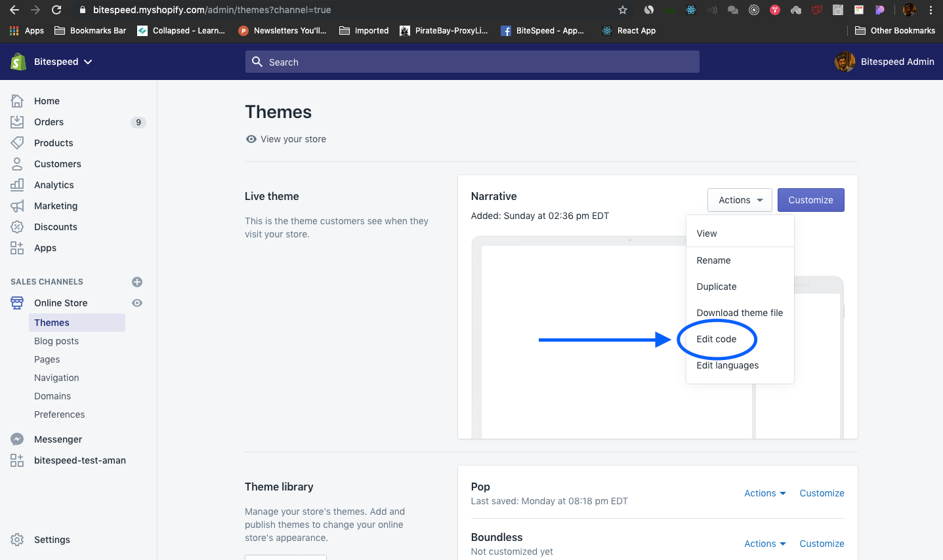Viewport: 943px width, 560px height.
Task: Click the Orders badge showing 9
Action: tap(138, 122)
